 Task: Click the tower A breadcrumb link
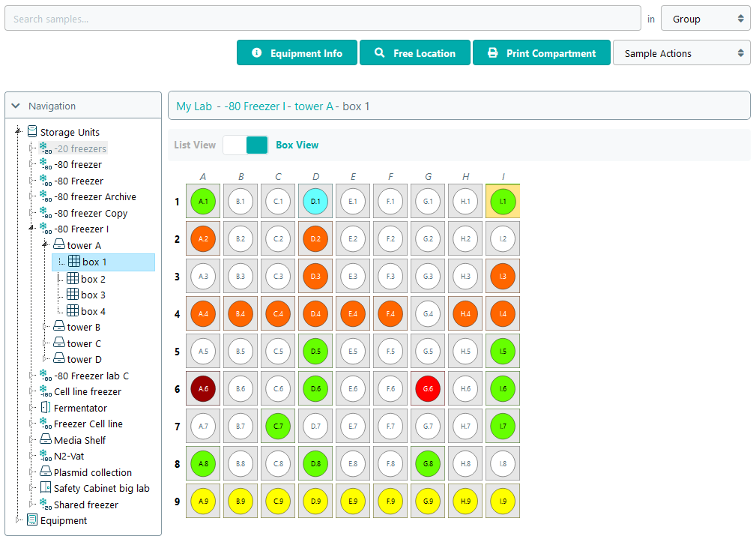click(313, 106)
